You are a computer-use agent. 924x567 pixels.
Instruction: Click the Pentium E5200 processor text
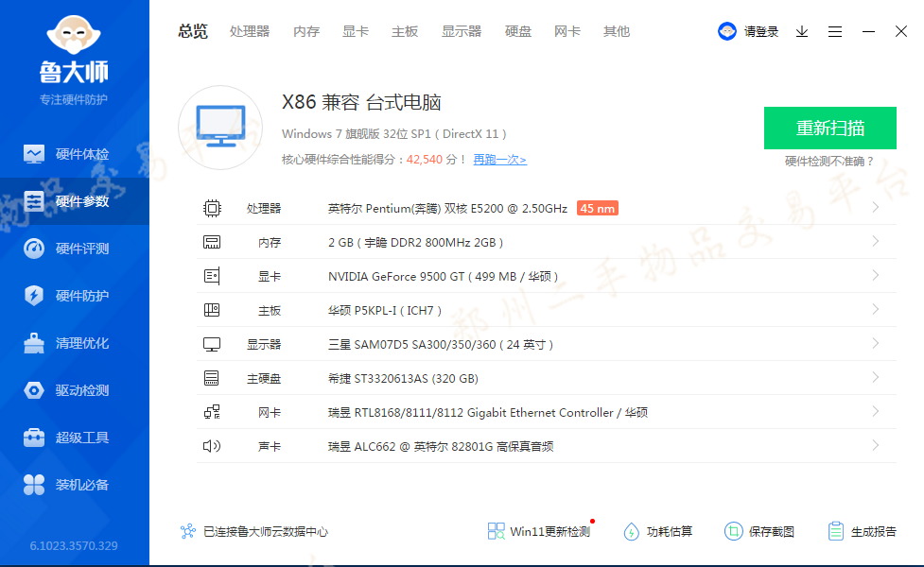448,209
